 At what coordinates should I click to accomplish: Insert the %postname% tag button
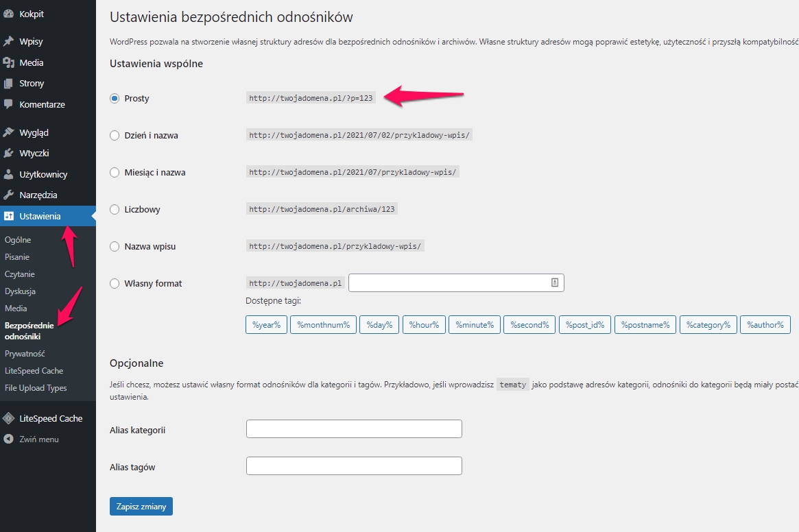tap(645, 325)
